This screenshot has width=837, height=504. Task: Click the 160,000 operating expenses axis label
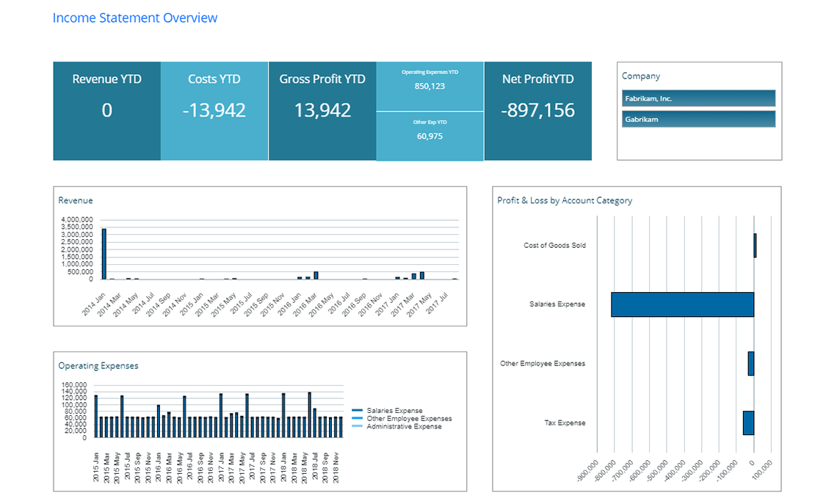74,385
